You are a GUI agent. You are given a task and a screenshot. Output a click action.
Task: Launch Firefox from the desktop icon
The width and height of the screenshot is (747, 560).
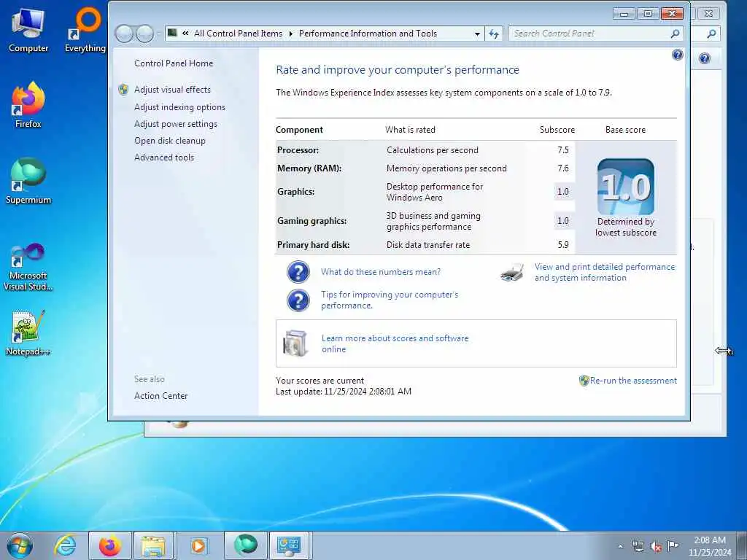[x=28, y=105]
